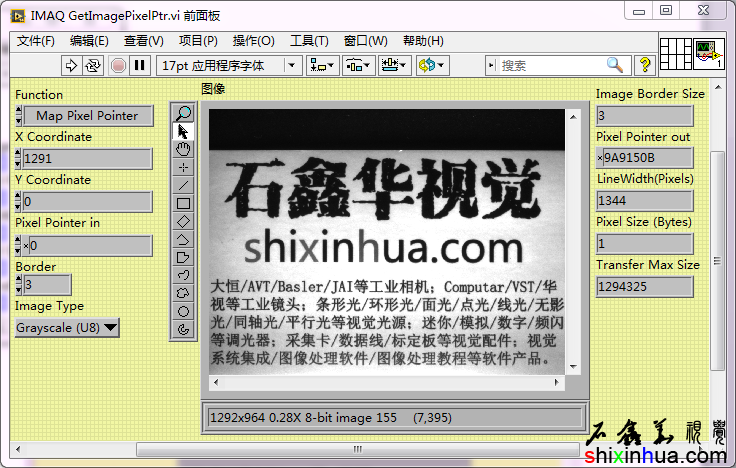Select the Freehand Line tool

click(x=183, y=275)
